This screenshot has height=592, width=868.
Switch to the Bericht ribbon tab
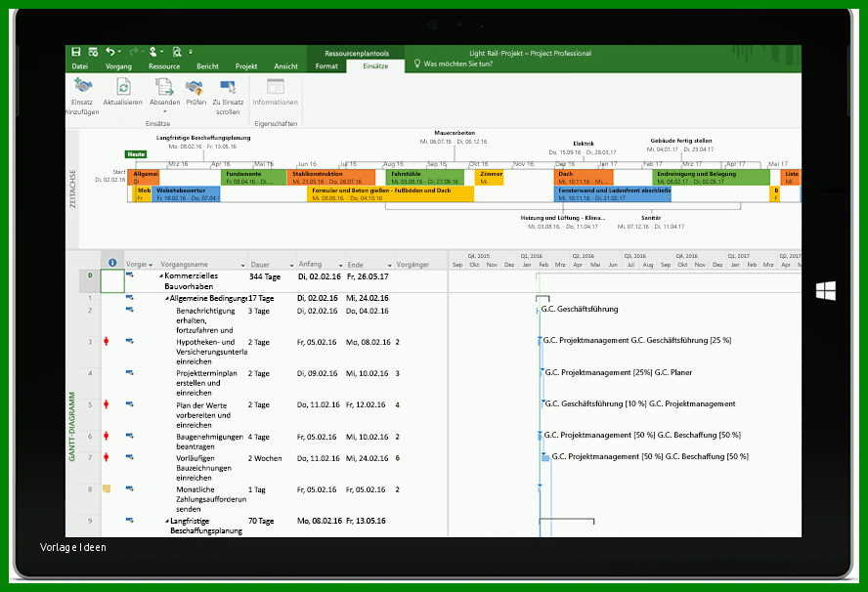207,66
